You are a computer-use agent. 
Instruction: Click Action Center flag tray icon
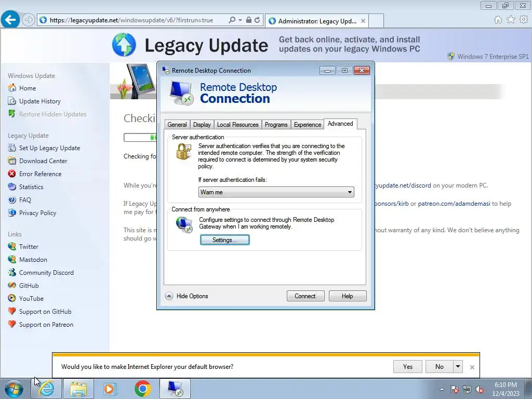tap(455, 390)
